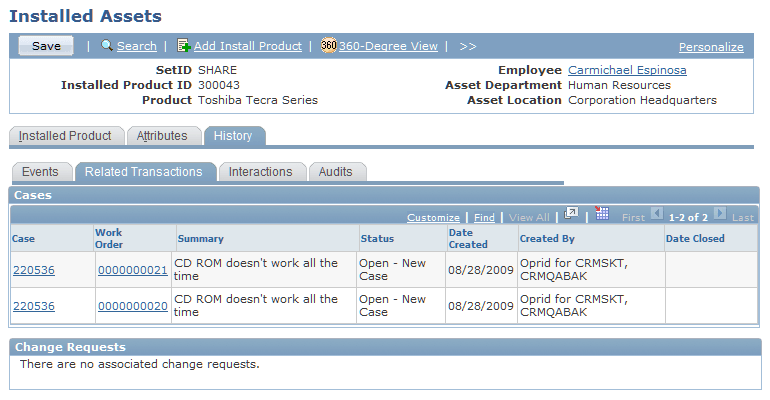Click View All in Cases grid
This screenshot has width=770, height=400.
tap(529, 217)
